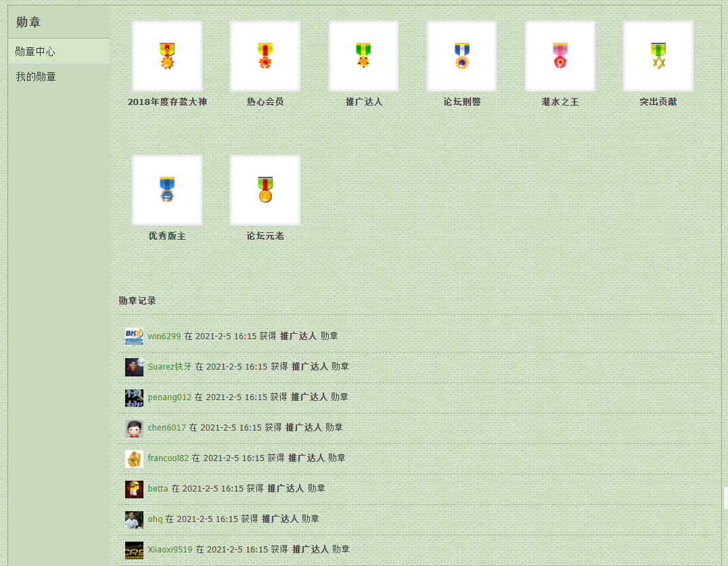Click win6299's BK8 avatar image
This screenshot has width=728, height=566.
(x=134, y=336)
